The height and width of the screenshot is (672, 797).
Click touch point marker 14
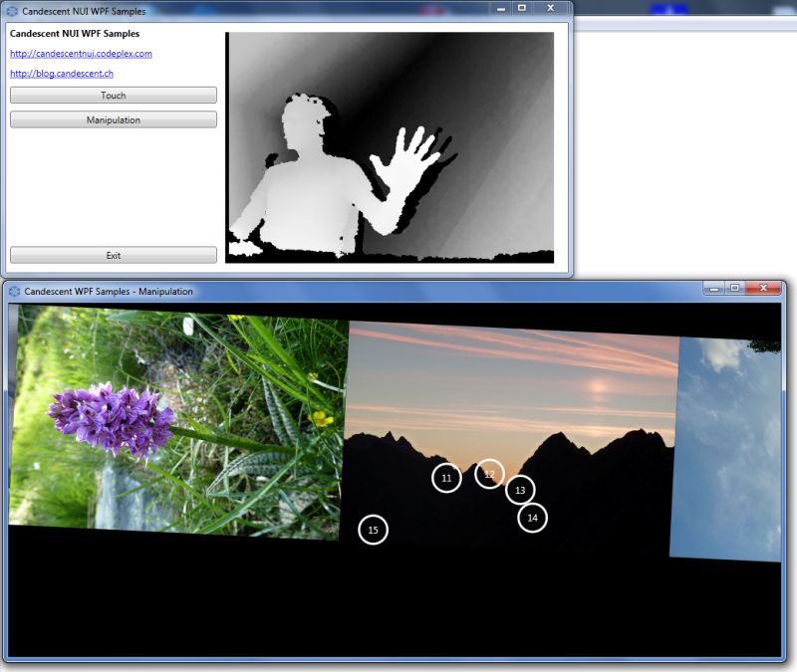point(531,518)
